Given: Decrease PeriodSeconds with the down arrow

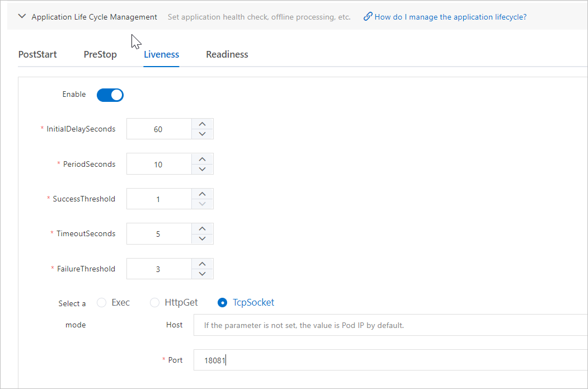Looking at the screenshot, I should pos(202,169).
